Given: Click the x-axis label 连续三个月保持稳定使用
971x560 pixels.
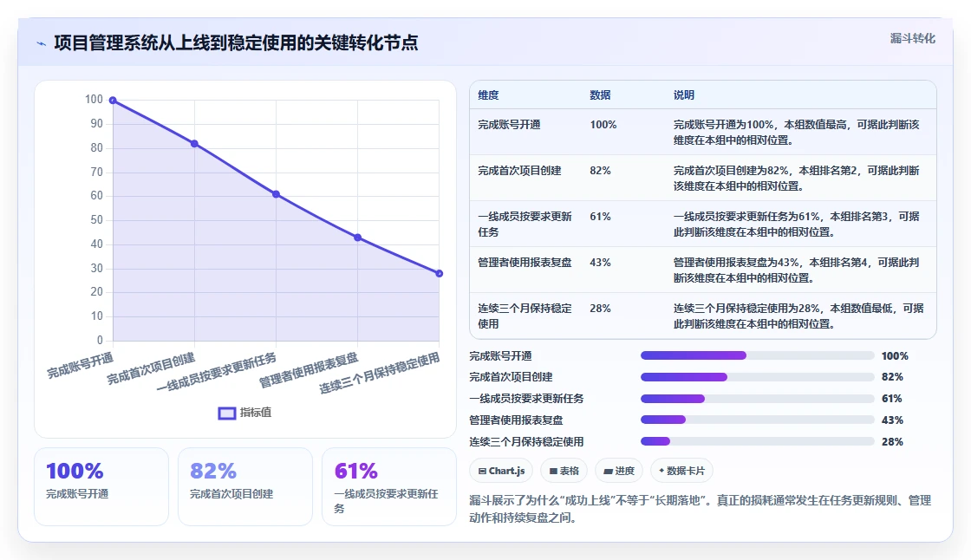Looking at the screenshot, I should coord(380,373).
